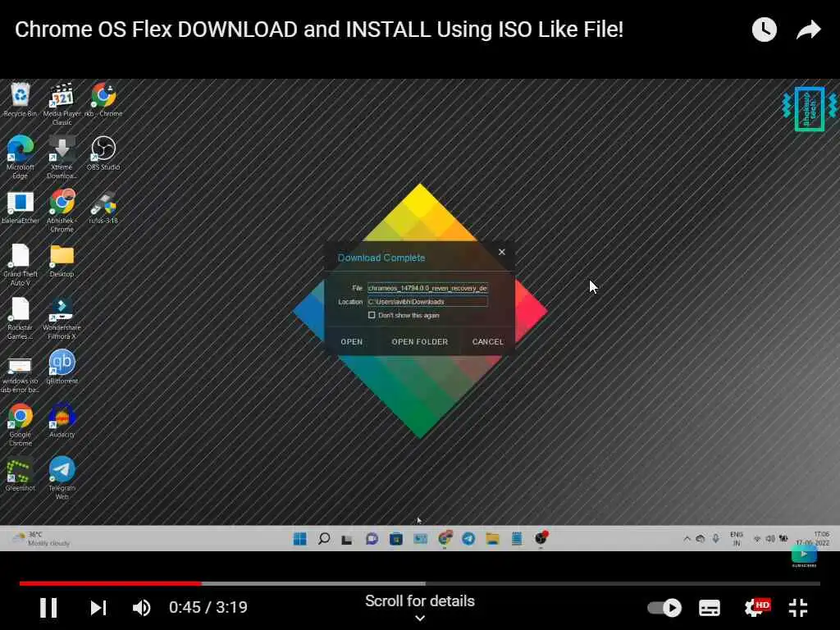Select the Grand Theft Auto V file
Viewport: 840px width, 630px height.
click(x=21, y=265)
